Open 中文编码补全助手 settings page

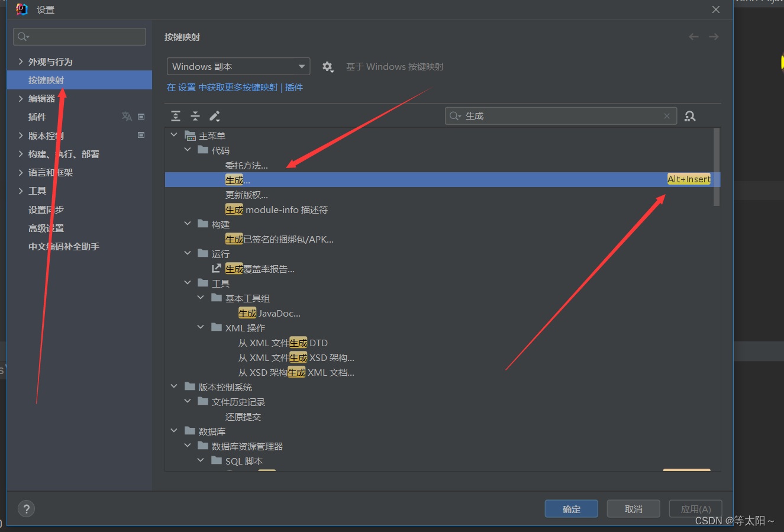click(x=64, y=246)
